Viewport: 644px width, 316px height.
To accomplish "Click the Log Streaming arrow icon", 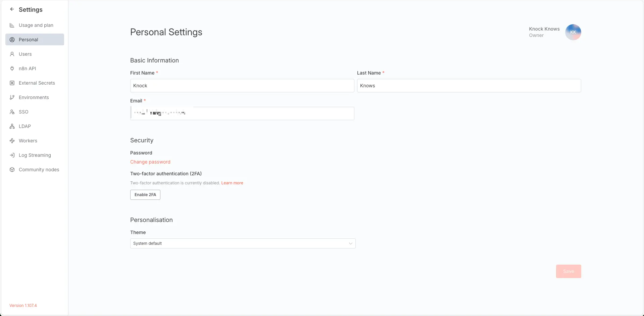I will (x=12, y=155).
